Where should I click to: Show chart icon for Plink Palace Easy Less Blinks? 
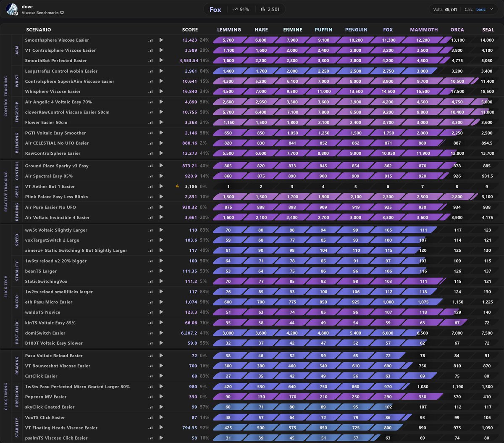point(150,197)
